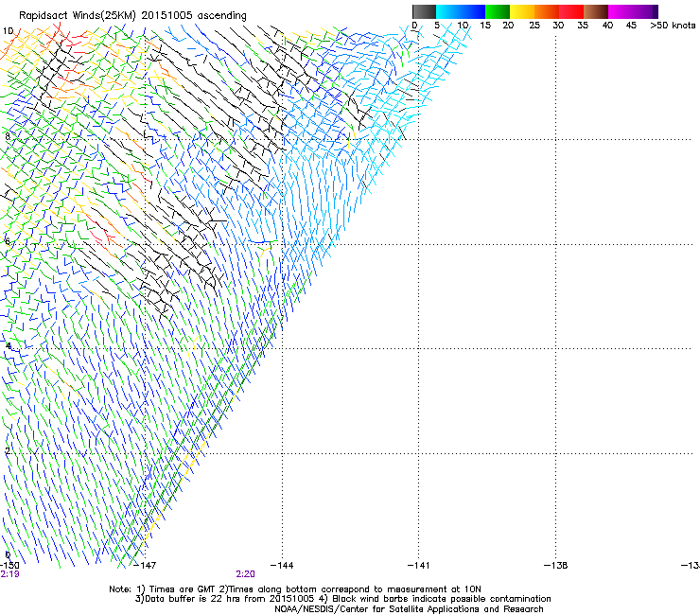Select the yellow 20-25 knots legend color
The image size is (700, 615).
(x=522, y=11)
